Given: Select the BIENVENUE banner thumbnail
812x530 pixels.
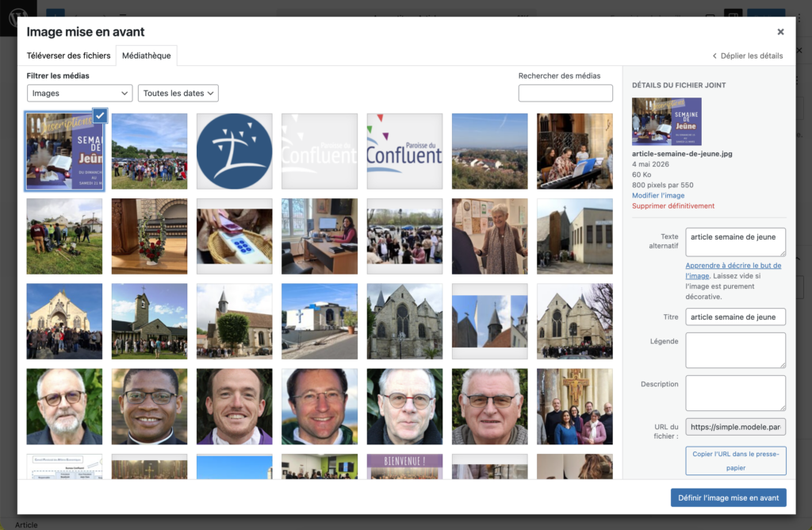Looking at the screenshot, I should pyautogui.click(x=404, y=467).
